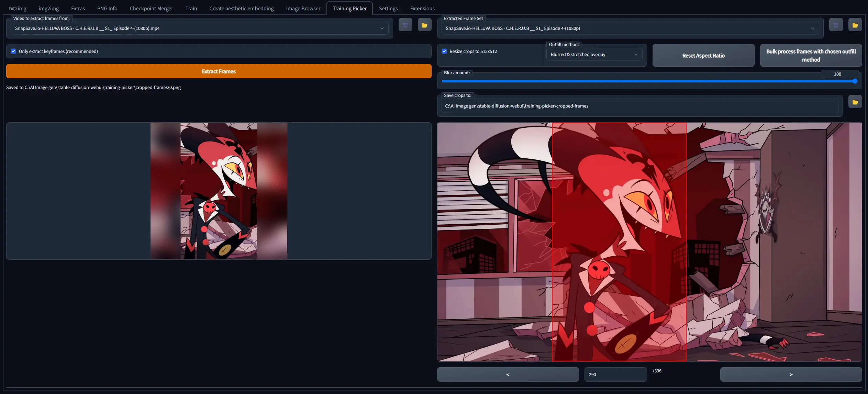This screenshot has height=394, width=868.
Task: Click Bulk process frames with chosen outfill
Action: pyautogui.click(x=811, y=55)
